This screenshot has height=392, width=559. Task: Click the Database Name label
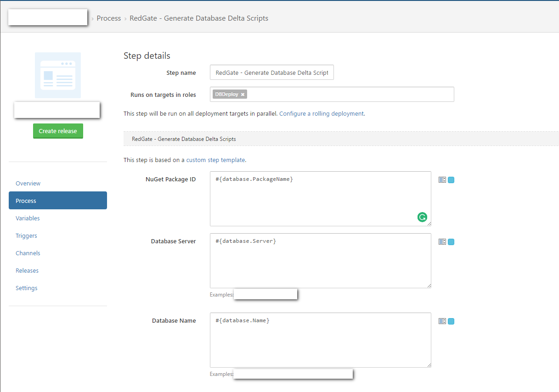tap(174, 320)
